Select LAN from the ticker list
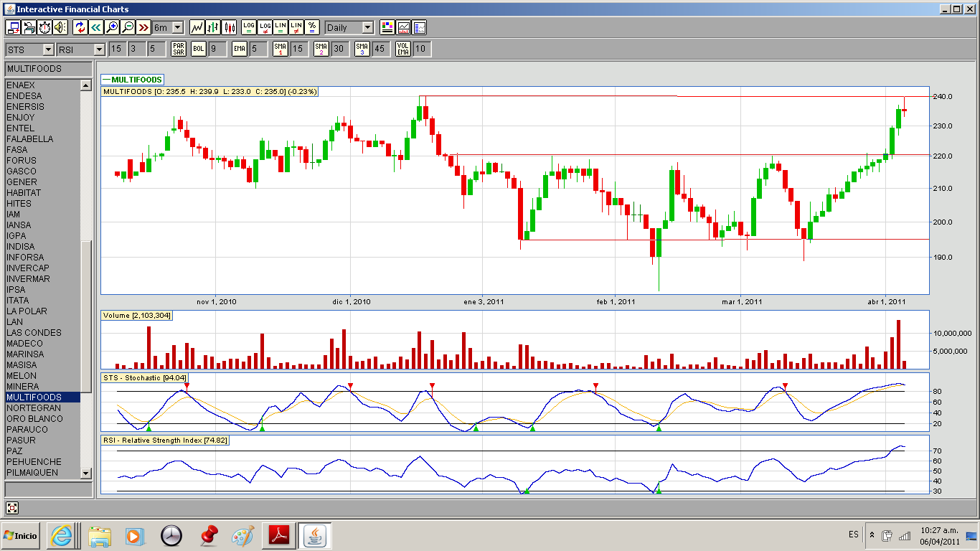The image size is (980, 551). coord(14,321)
